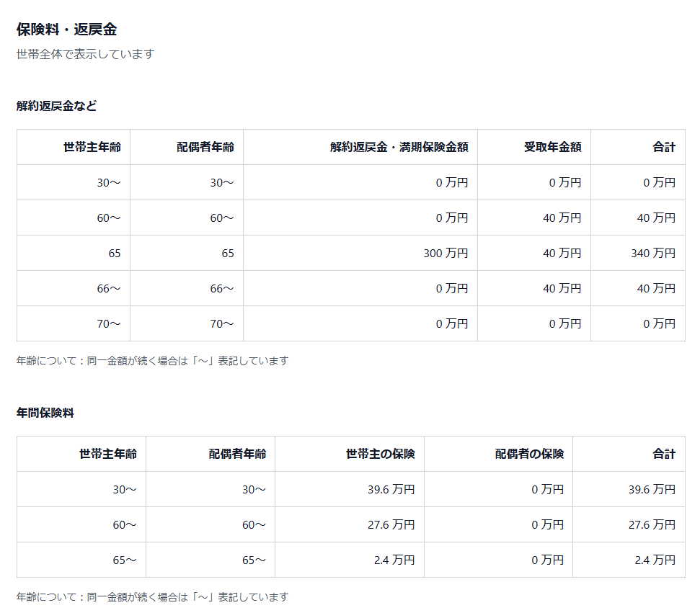
Task: Select the 65 row in first table
Action: 115,253
